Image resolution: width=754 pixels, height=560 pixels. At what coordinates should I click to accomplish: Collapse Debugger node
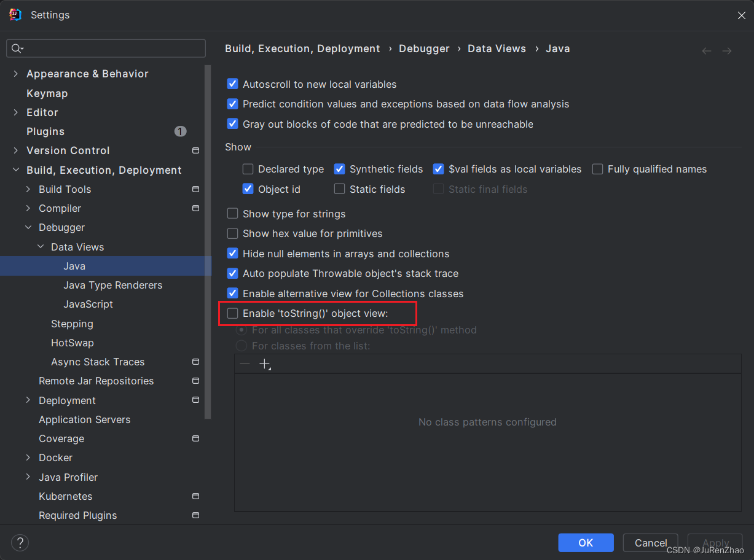pos(28,227)
